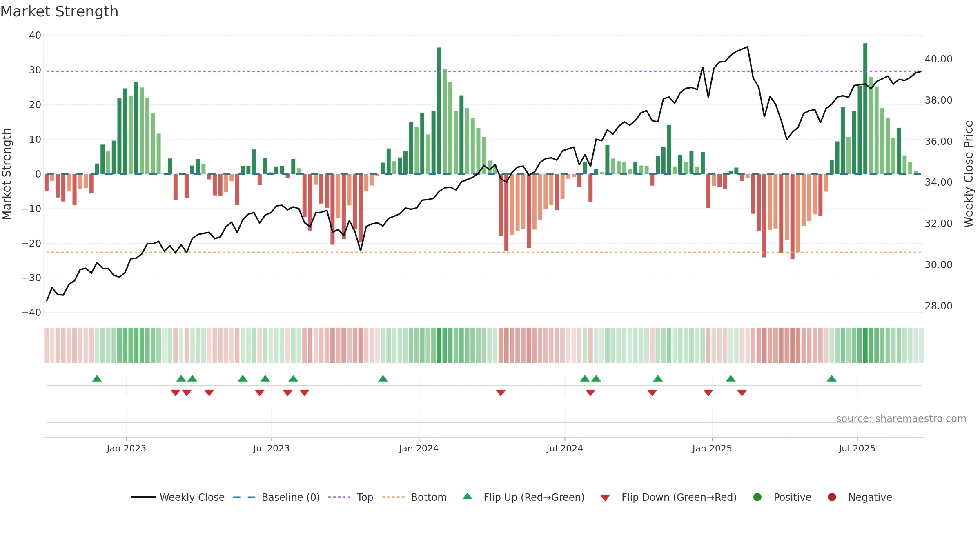The width and height of the screenshot is (980, 551).
Task: Click the orange dotted Bottom legend line
Action: tap(393, 497)
